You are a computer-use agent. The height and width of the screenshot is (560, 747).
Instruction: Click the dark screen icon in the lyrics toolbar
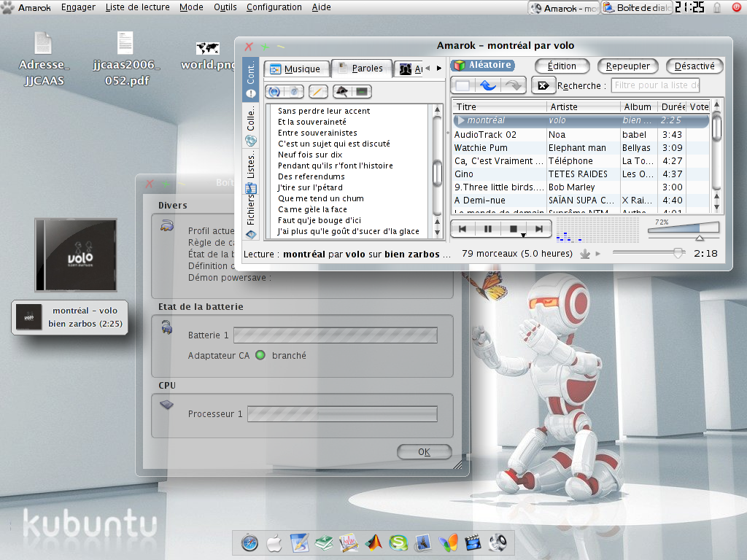[x=362, y=91]
